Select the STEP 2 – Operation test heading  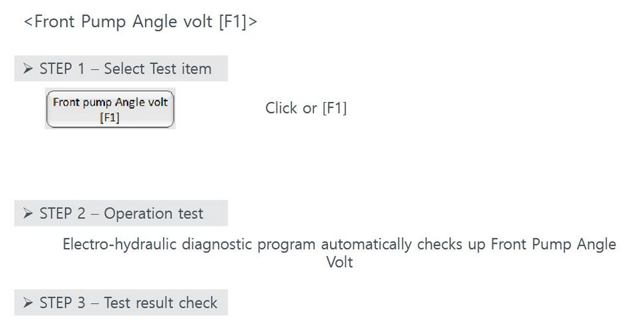point(121,213)
